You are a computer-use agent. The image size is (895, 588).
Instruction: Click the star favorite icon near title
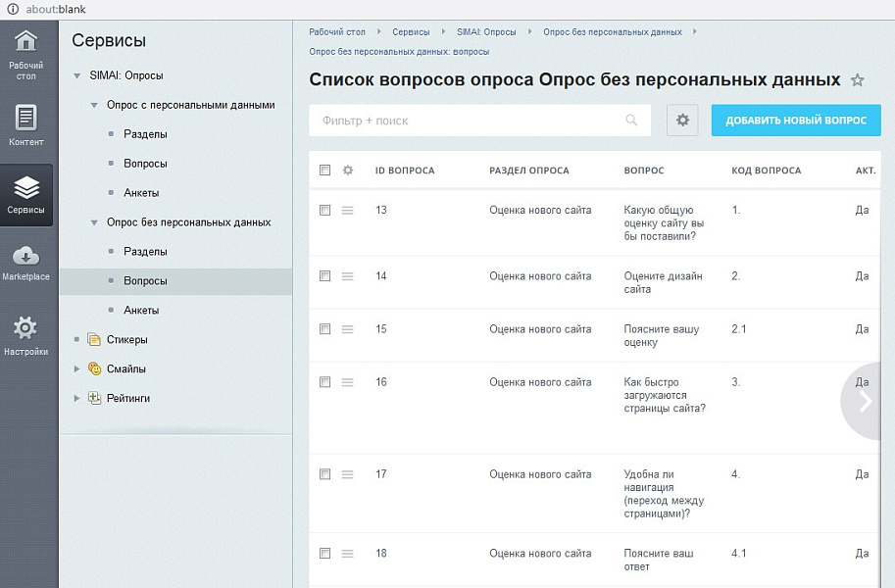[x=857, y=80]
